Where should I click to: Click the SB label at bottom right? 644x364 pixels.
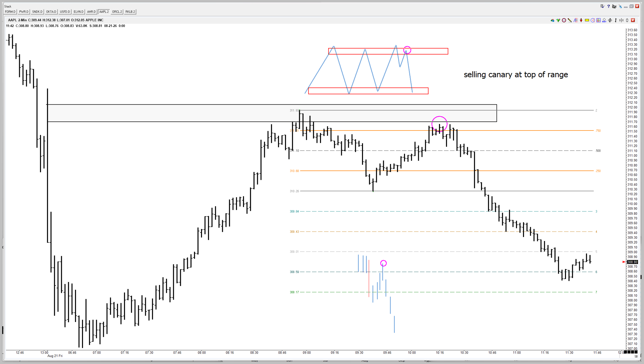[x=636, y=356]
